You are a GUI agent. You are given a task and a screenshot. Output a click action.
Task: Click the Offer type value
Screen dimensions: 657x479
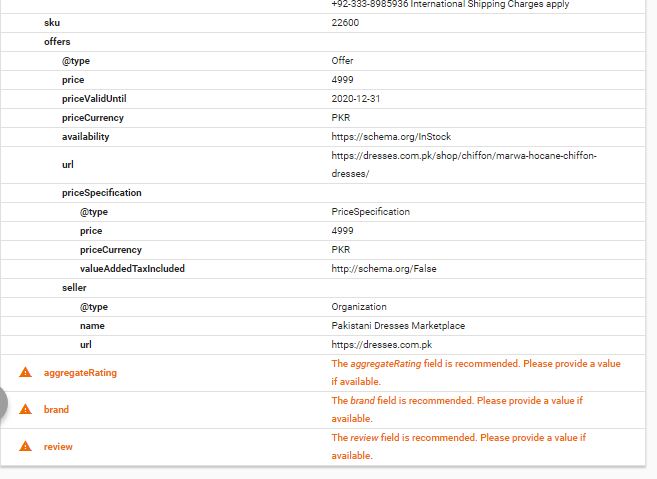[x=342, y=60]
